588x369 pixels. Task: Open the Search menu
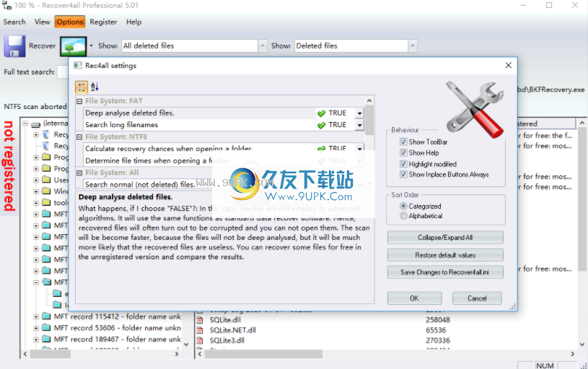coord(14,22)
